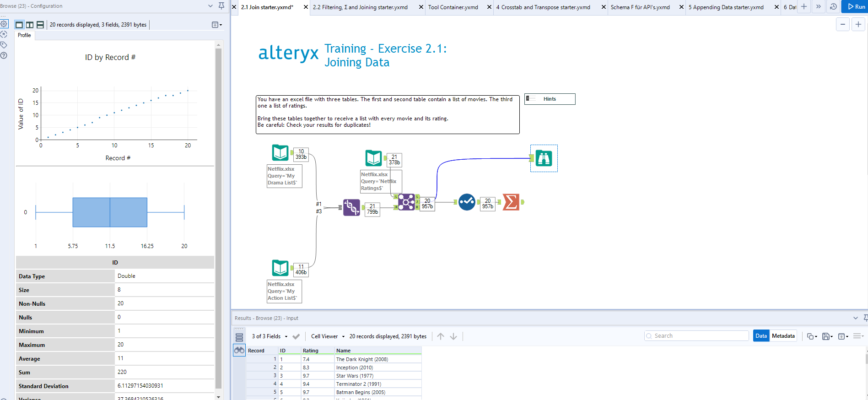Close the Tool Container.yxmd tab
Viewport: 868px width, 400px height.
pyautogui.click(x=490, y=7)
